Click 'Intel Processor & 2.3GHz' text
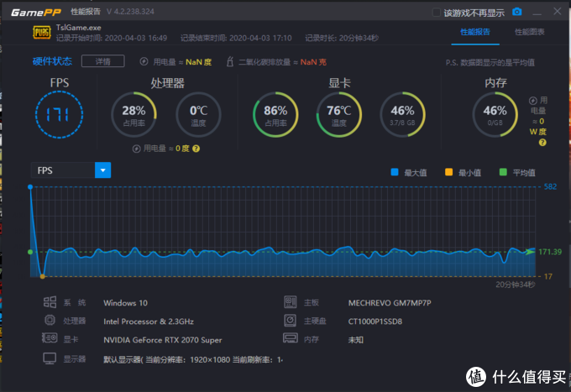 (149, 321)
